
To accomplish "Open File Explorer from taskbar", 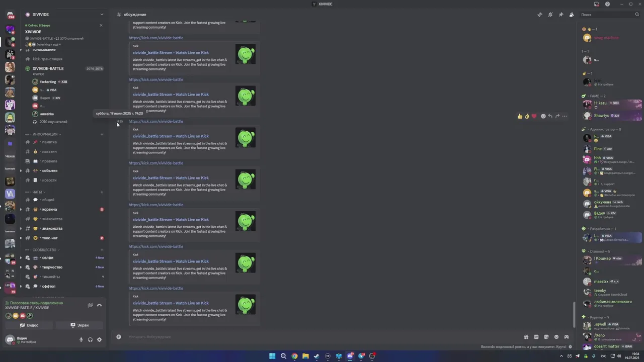I will coord(305,356).
